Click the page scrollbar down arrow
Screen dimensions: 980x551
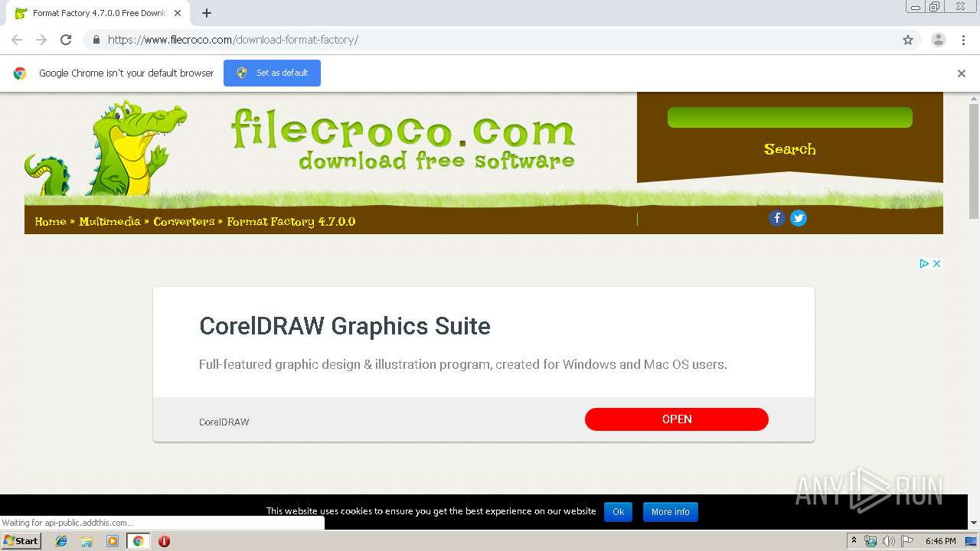click(974, 523)
